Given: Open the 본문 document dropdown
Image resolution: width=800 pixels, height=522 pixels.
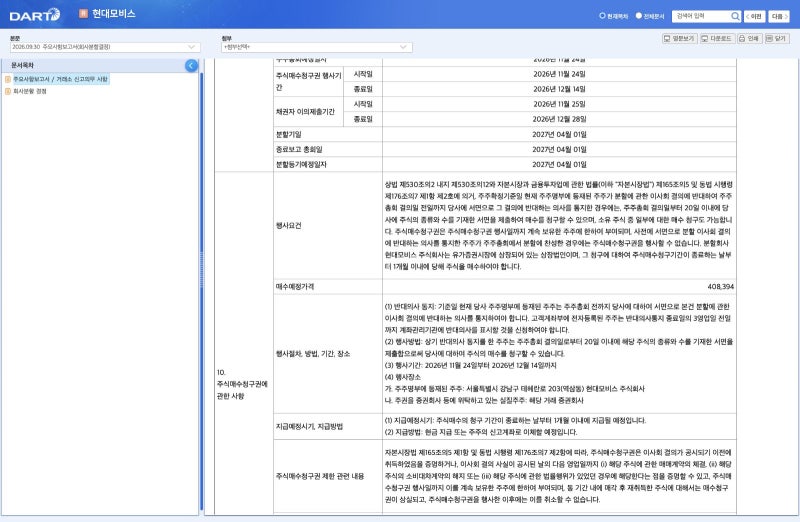Looking at the screenshot, I should pyautogui.click(x=105, y=47).
